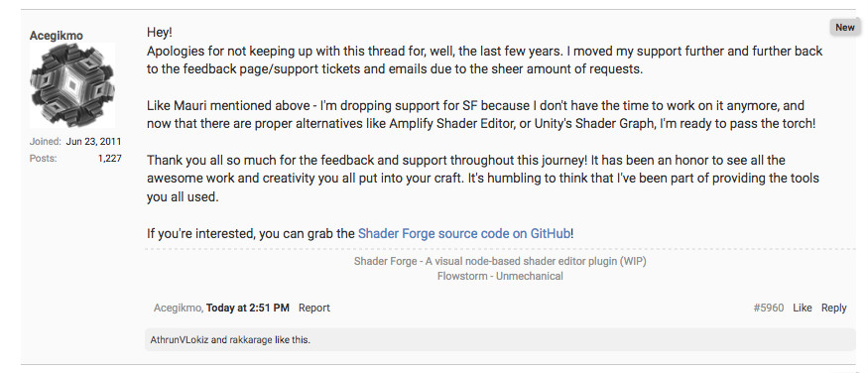Open Shader Forge source code on GitHub link

click(x=464, y=233)
